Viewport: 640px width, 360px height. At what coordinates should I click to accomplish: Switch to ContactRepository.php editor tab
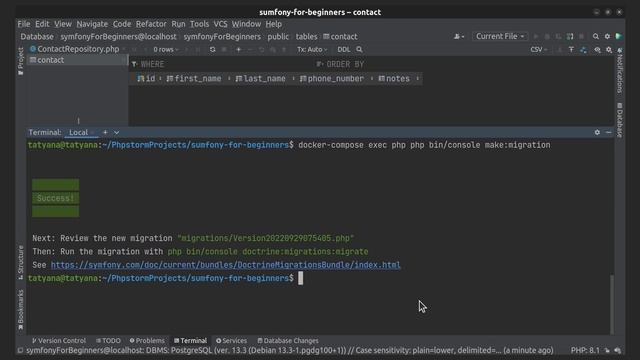(78, 49)
